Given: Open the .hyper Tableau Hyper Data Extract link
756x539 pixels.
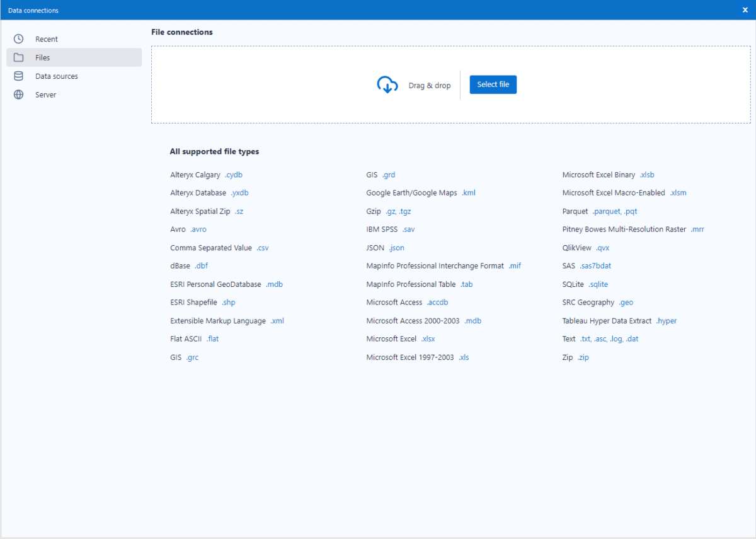Looking at the screenshot, I should (666, 320).
